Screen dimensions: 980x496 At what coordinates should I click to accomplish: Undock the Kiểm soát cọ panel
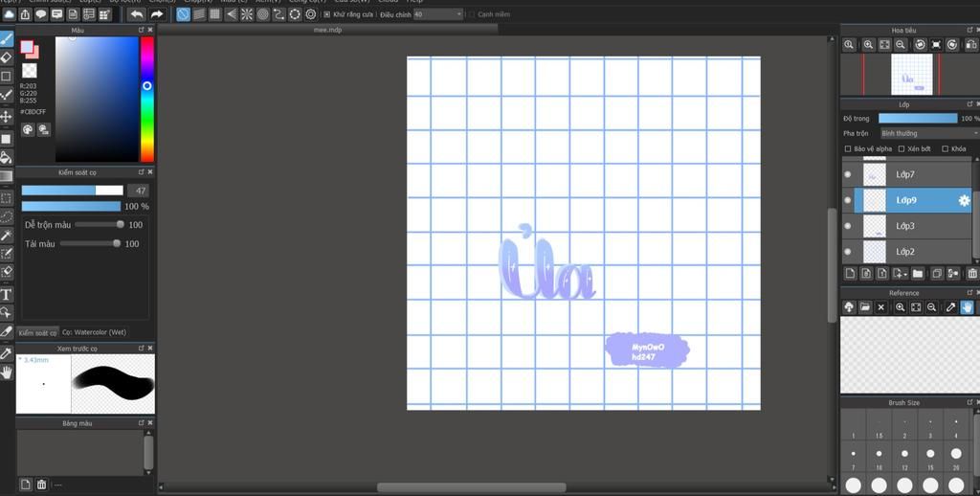click(x=142, y=172)
